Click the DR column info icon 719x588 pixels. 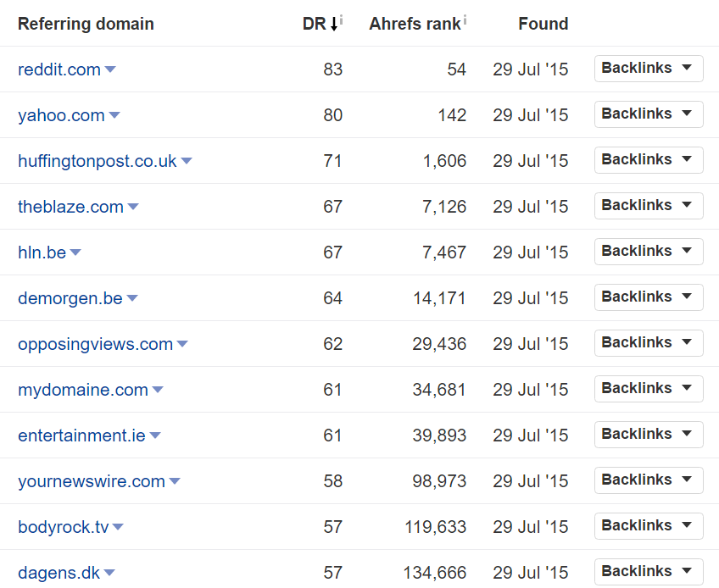pyautogui.click(x=341, y=19)
